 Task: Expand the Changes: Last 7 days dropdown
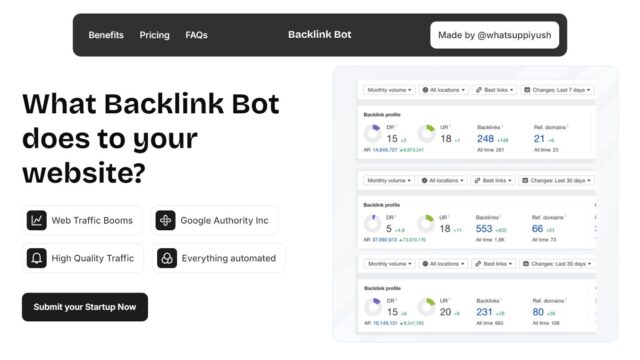tap(557, 90)
